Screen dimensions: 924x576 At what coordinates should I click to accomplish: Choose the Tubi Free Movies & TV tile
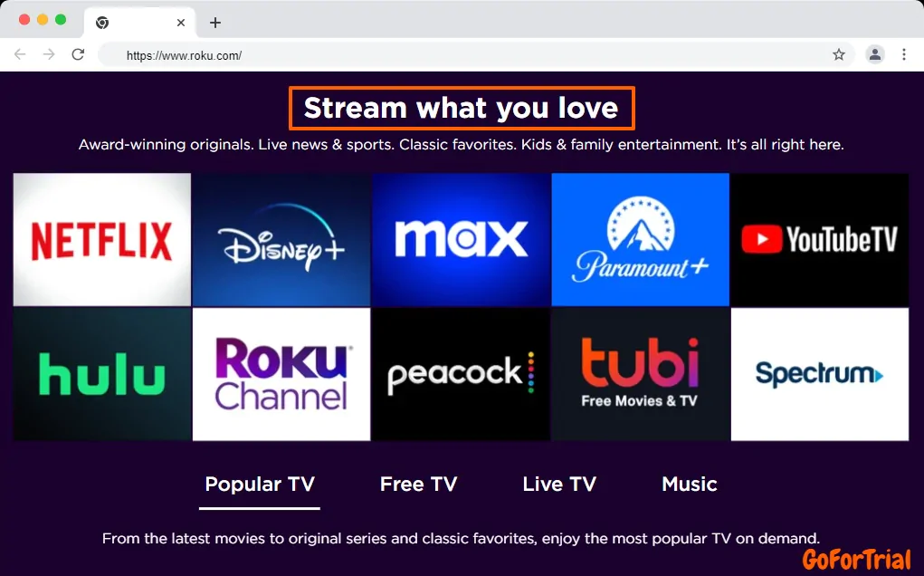(x=640, y=374)
